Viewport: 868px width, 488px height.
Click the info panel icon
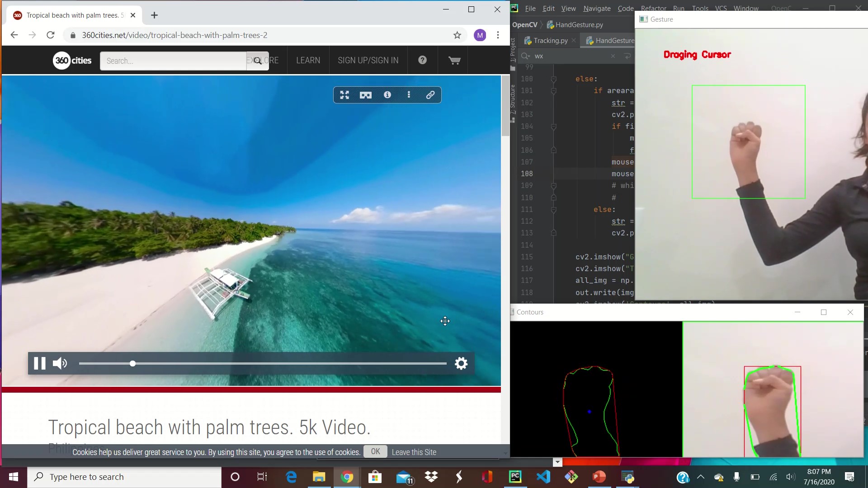(x=387, y=95)
